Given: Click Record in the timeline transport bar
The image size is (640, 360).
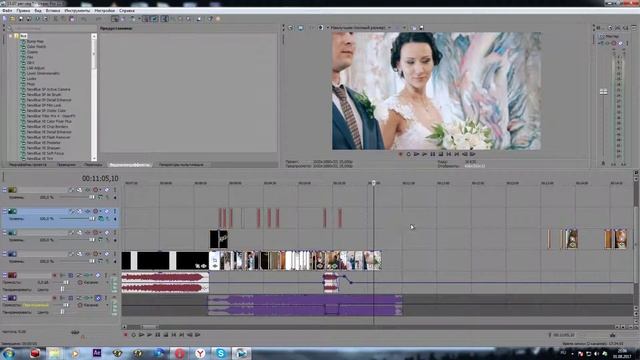Looking at the screenshot, I should tap(126, 335).
